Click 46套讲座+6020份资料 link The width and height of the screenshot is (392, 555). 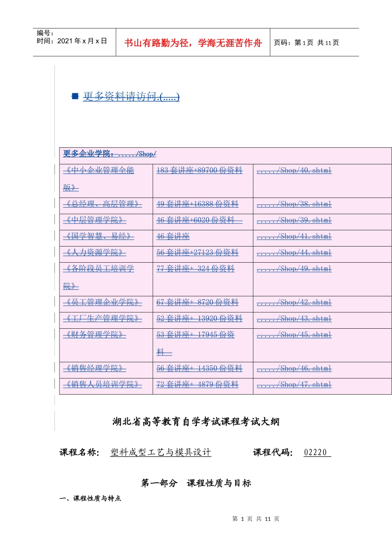(200, 220)
